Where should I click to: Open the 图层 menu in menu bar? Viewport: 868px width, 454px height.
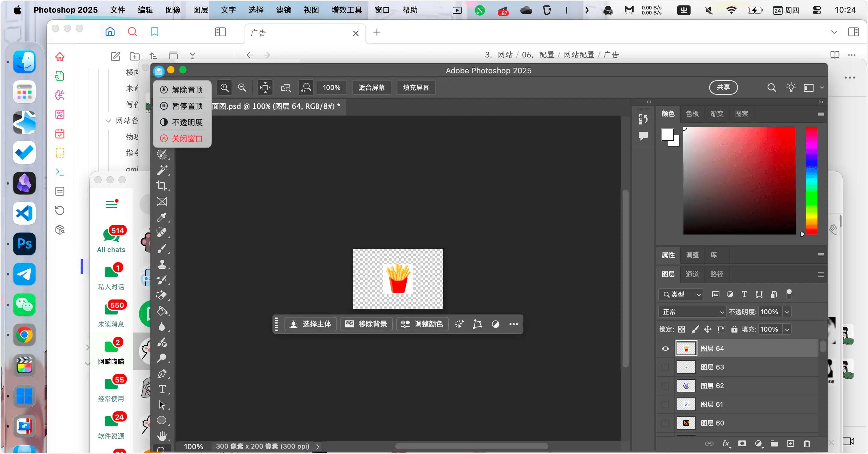[x=201, y=10]
